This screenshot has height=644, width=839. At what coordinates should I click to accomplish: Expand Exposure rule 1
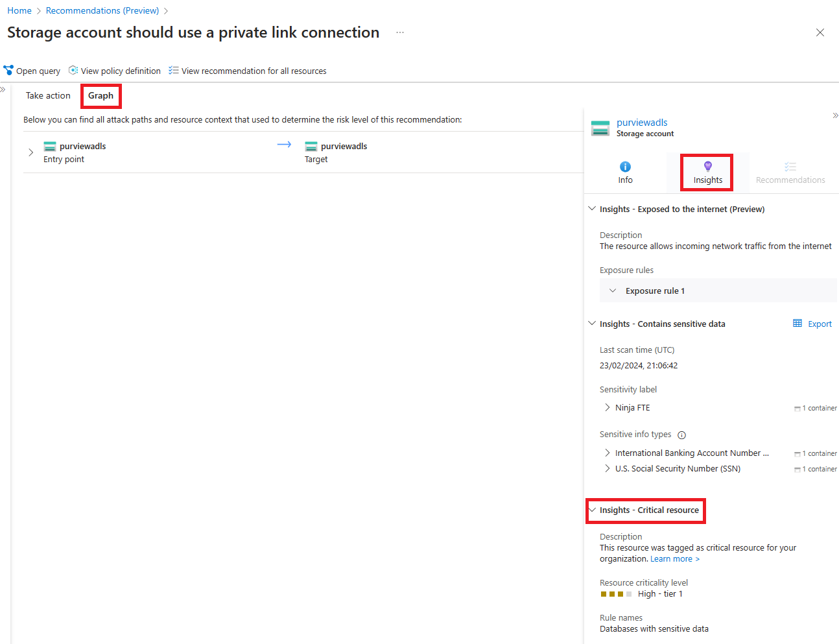[x=613, y=291]
